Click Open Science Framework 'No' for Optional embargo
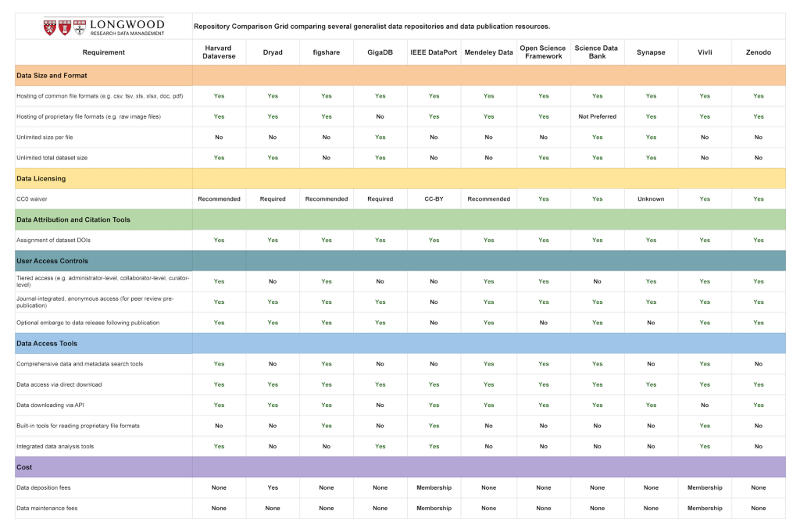The height and width of the screenshot is (532, 800). (544, 323)
